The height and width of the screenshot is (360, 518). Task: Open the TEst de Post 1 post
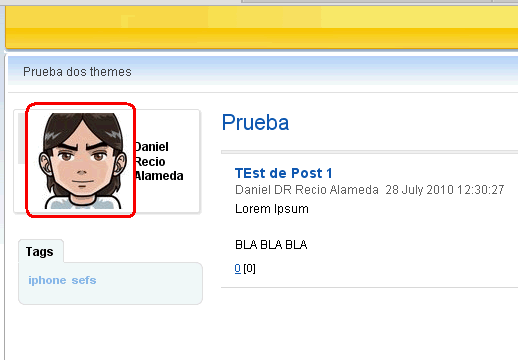point(284,173)
